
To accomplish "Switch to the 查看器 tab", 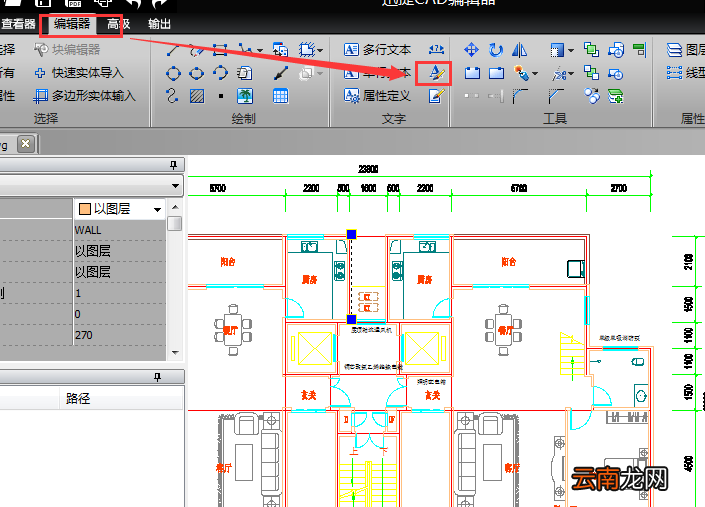I will click(x=18, y=24).
